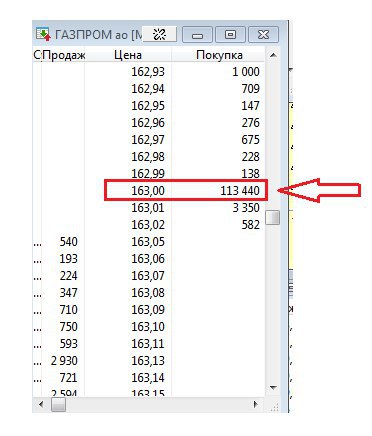Maximize the ГАЗПРОМ ао window
The width and height of the screenshot is (372, 436).
click(230, 35)
